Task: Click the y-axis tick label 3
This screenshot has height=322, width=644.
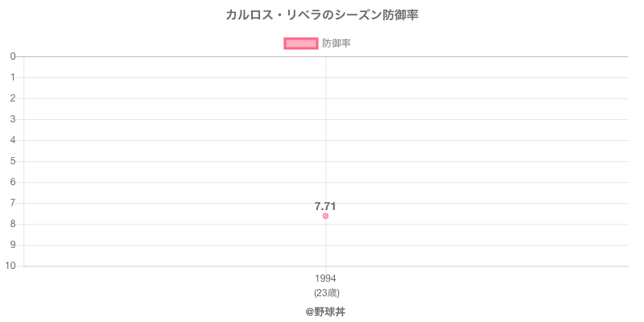Action: 13,119
